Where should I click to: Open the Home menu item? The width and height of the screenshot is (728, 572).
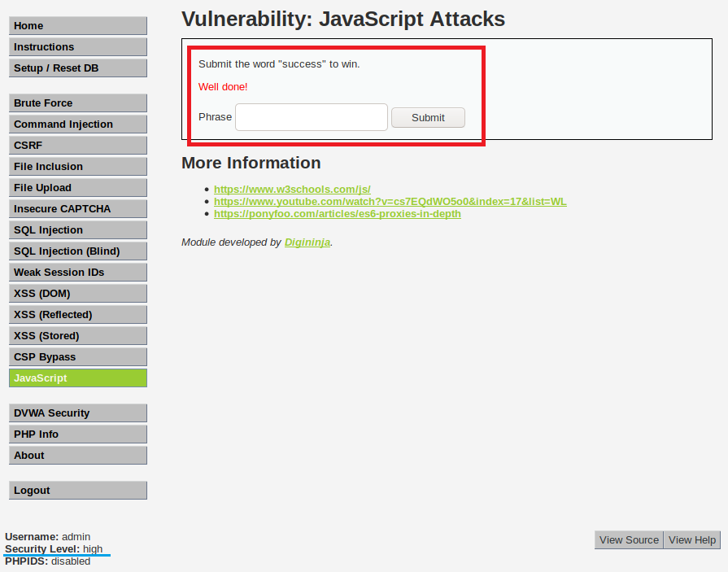click(78, 26)
